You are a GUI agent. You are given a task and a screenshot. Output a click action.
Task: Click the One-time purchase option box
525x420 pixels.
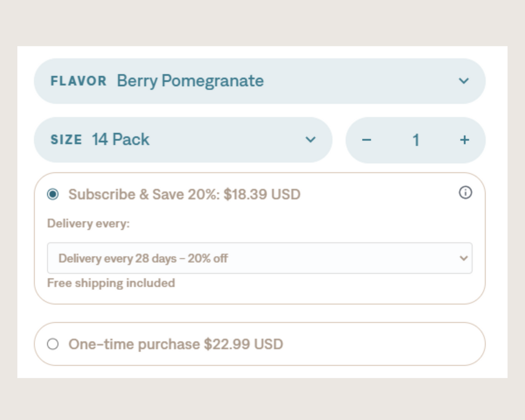[259, 344]
